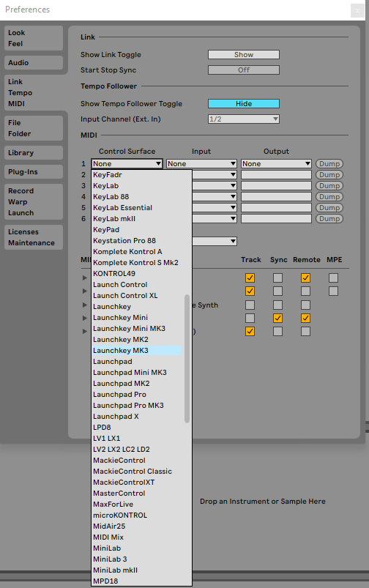This screenshot has height=588, width=369.
Task: Toggle Remote checkbox in fourth MIDI port row
Action: 305,318
